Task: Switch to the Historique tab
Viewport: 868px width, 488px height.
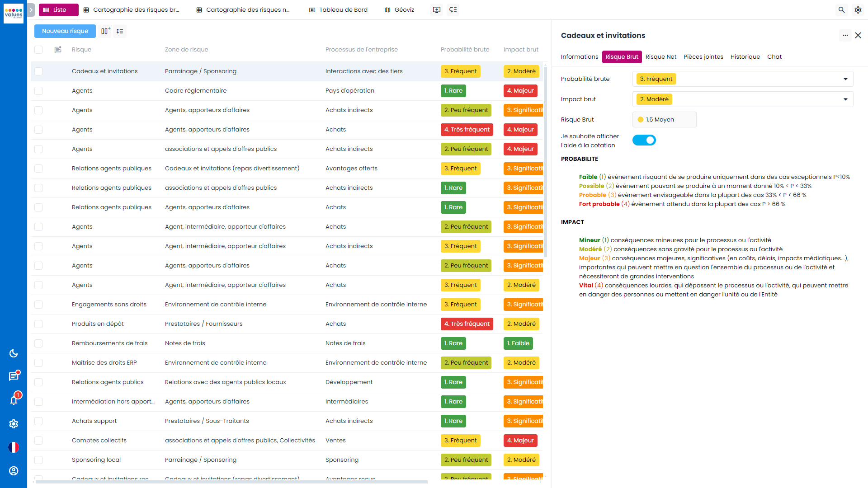Action: pyautogui.click(x=745, y=57)
